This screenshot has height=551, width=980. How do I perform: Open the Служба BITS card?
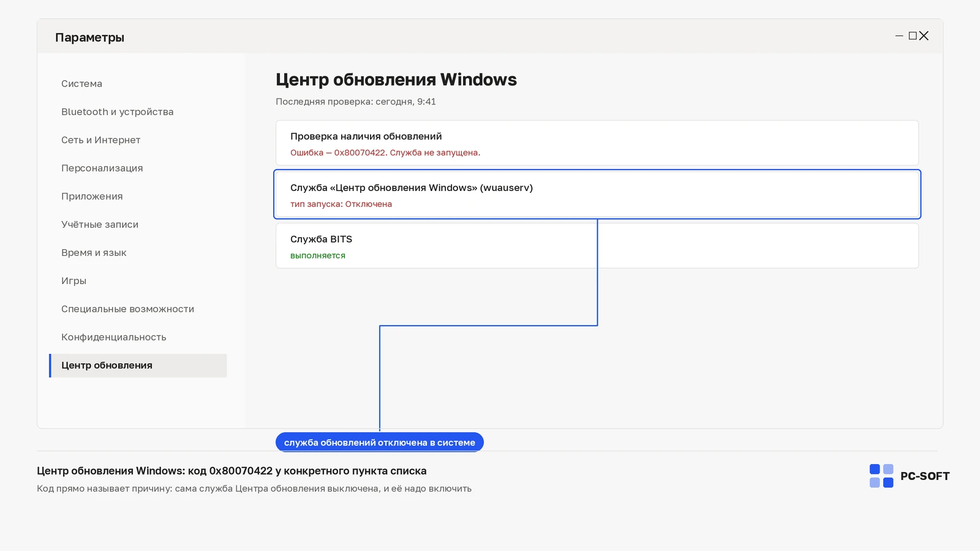click(597, 246)
